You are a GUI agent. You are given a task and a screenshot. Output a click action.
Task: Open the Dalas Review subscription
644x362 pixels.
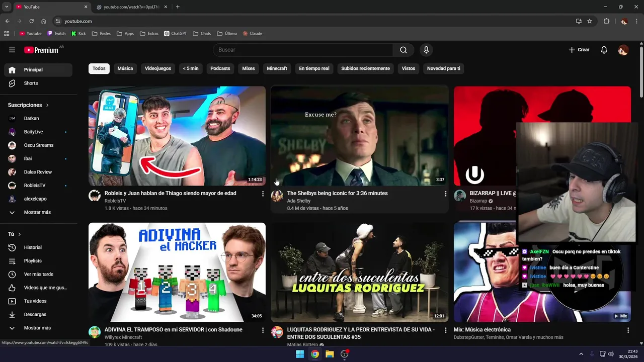tap(38, 172)
